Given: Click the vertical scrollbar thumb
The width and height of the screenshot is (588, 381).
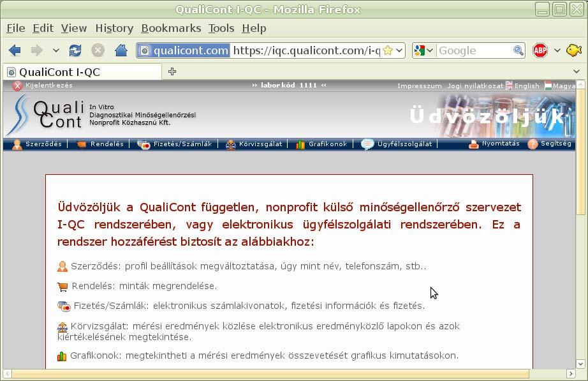Looking at the screenshot, I should point(580,152).
